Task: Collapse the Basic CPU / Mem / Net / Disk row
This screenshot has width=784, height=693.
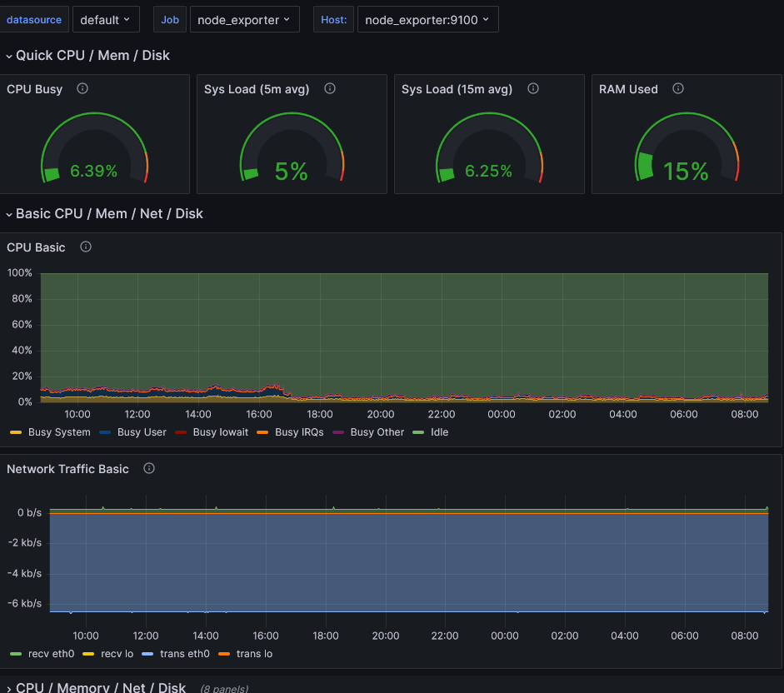Action: click(108, 214)
